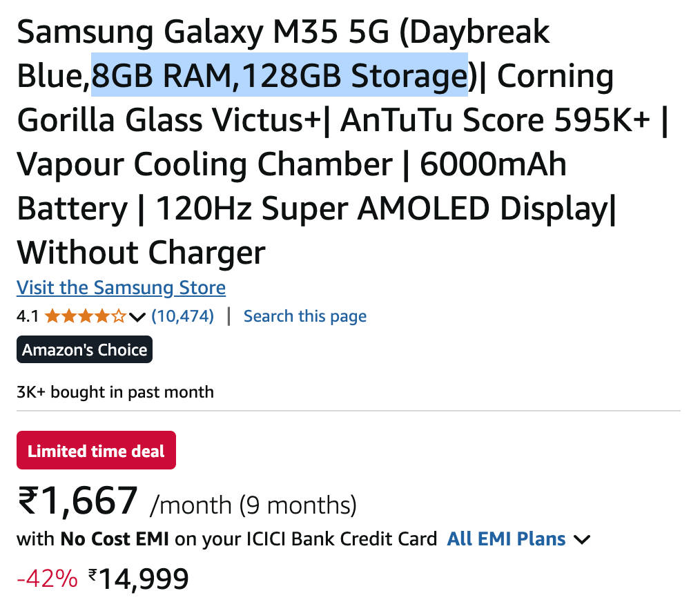The width and height of the screenshot is (700, 602).
Task: Click the Search this page link
Action: pyautogui.click(x=304, y=316)
